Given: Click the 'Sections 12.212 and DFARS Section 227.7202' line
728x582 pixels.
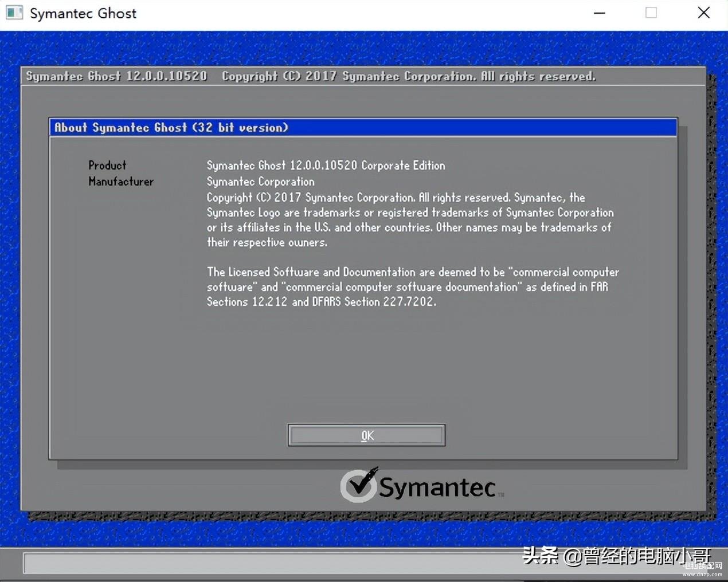Looking at the screenshot, I should (x=322, y=301).
